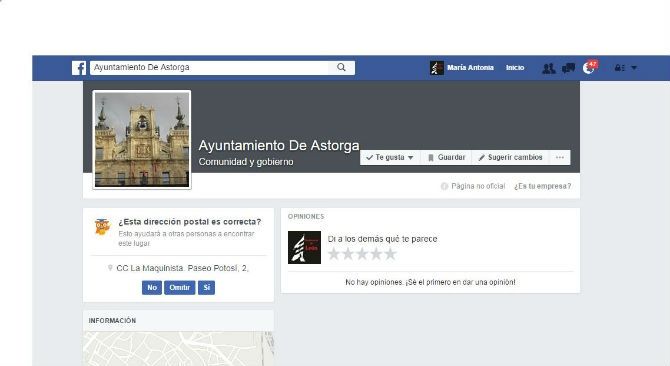
Task: Click address CC La Maquinista text
Action: pos(182,268)
